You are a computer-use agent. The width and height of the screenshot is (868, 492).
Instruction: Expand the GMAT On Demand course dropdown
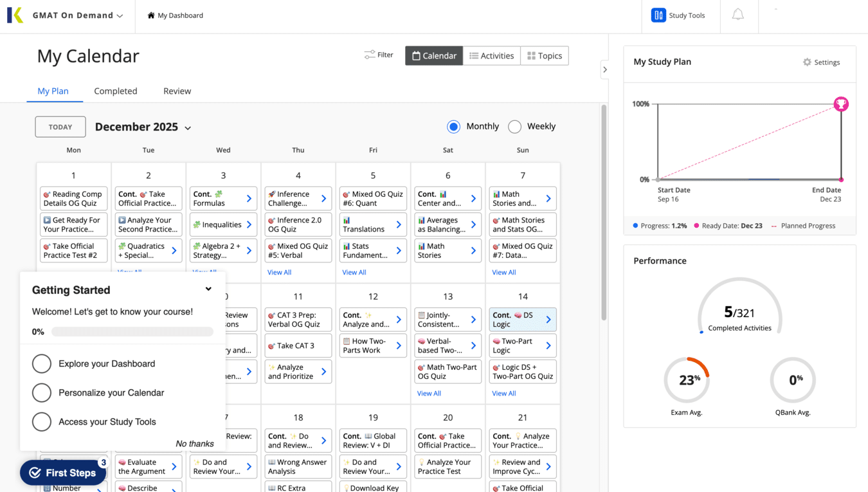point(120,16)
